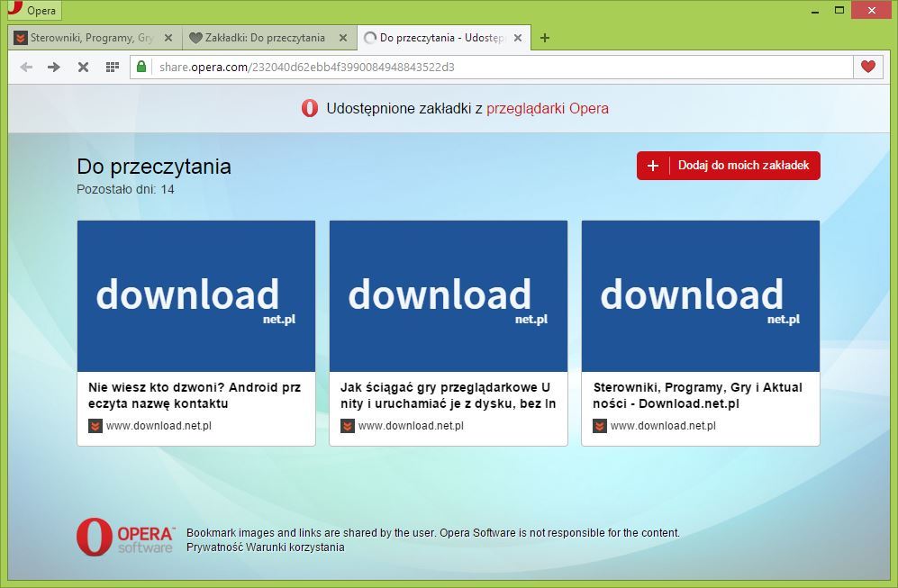Minimize the Opera window
Image resolution: width=898 pixels, height=588 pixels.
(815, 11)
